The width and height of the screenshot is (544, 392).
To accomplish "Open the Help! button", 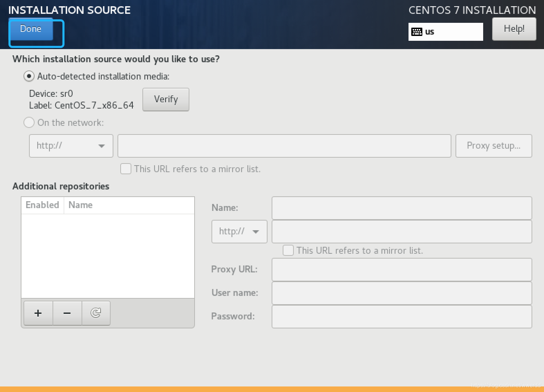I will coord(514,29).
